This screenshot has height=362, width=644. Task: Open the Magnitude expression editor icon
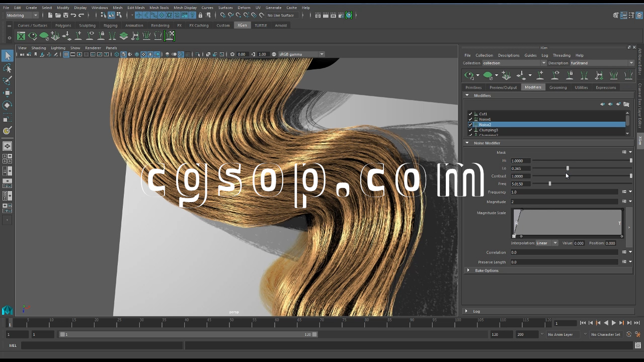(624, 202)
